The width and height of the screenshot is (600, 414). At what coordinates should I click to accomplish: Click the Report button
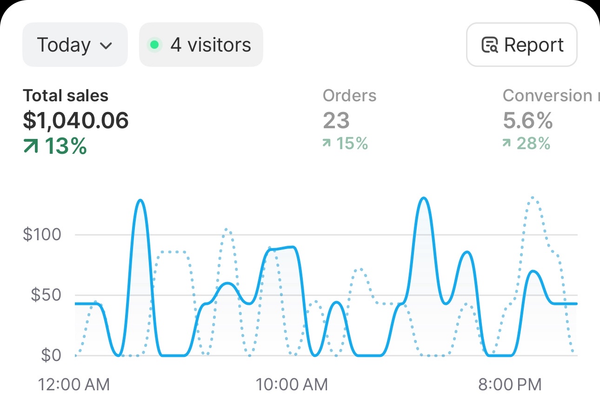tap(521, 45)
